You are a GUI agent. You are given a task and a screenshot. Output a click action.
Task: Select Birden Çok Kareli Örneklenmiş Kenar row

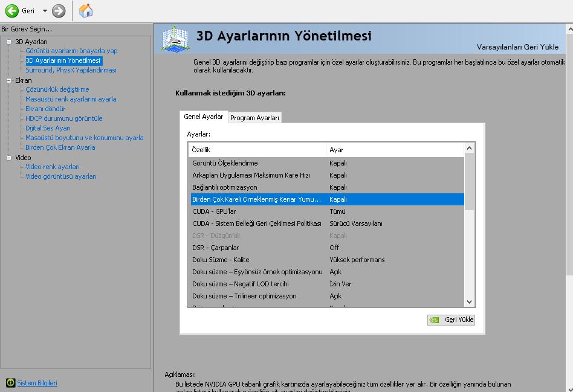pyautogui.click(x=326, y=199)
